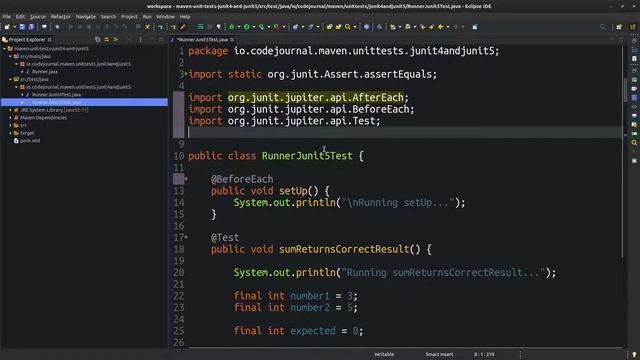
Task: Click the @BeforeEach annotation in code
Action: coord(242,179)
